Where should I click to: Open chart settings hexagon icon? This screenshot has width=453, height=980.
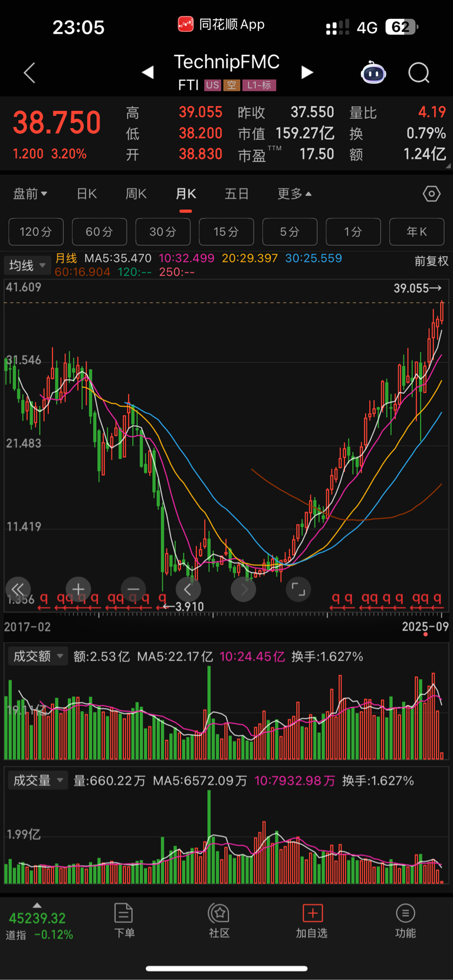point(432,193)
